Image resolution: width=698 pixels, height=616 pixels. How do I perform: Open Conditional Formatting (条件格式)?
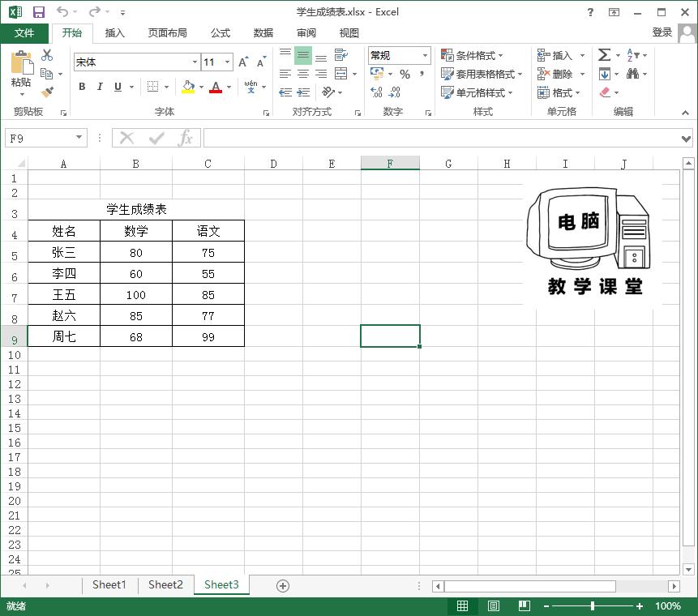point(474,55)
